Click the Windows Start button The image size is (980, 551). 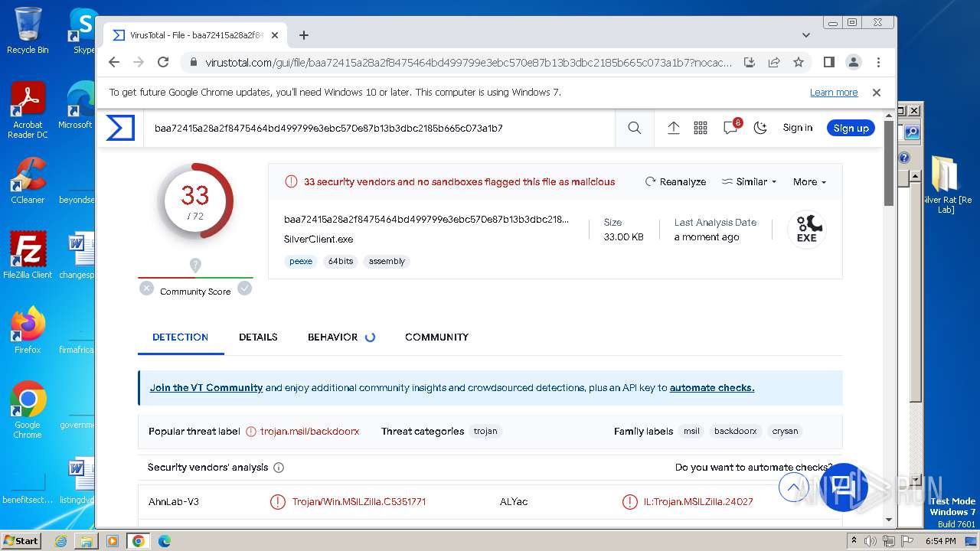pyautogui.click(x=21, y=540)
